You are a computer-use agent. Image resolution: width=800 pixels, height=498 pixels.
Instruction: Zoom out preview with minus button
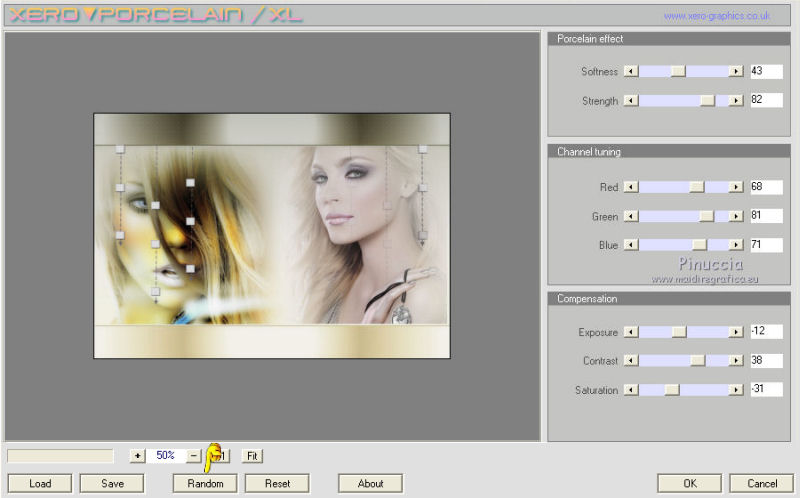[194, 456]
